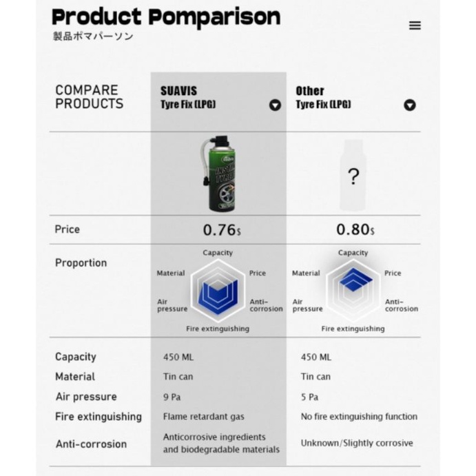Click the Proportion row label
476x476 pixels.
[x=81, y=262]
